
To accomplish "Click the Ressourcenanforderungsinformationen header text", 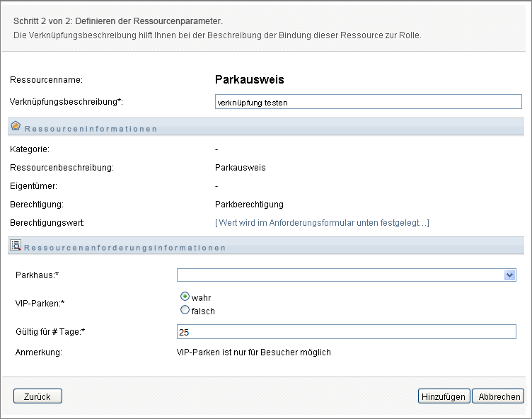I will click(x=125, y=248).
